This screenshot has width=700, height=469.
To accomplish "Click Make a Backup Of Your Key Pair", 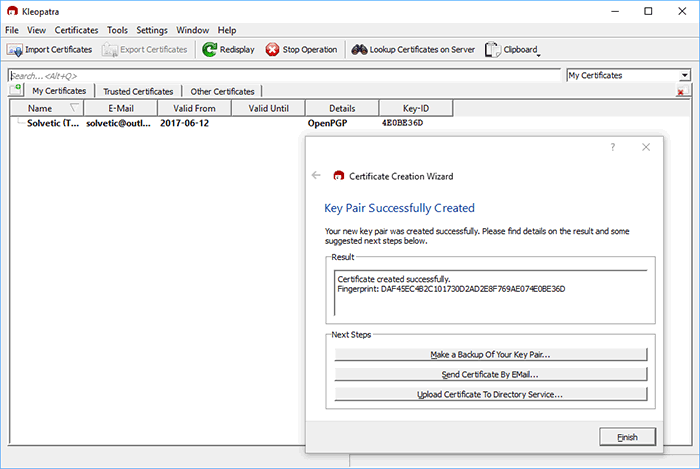I will (x=491, y=354).
